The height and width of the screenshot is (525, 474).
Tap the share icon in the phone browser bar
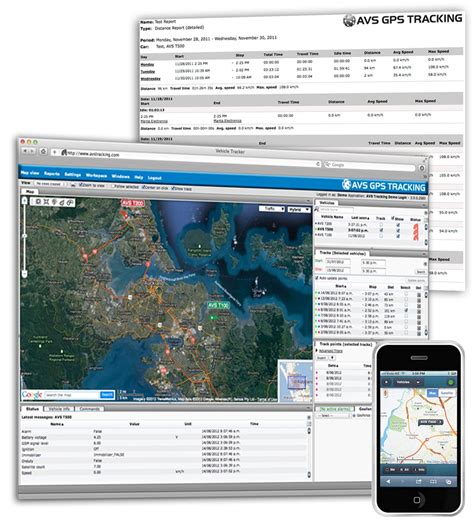419,481
